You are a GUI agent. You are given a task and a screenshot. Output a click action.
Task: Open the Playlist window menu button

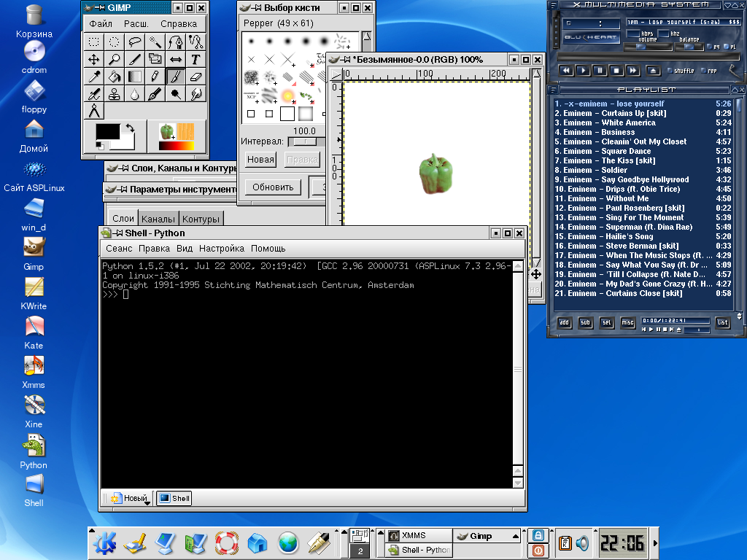tap(553, 90)
